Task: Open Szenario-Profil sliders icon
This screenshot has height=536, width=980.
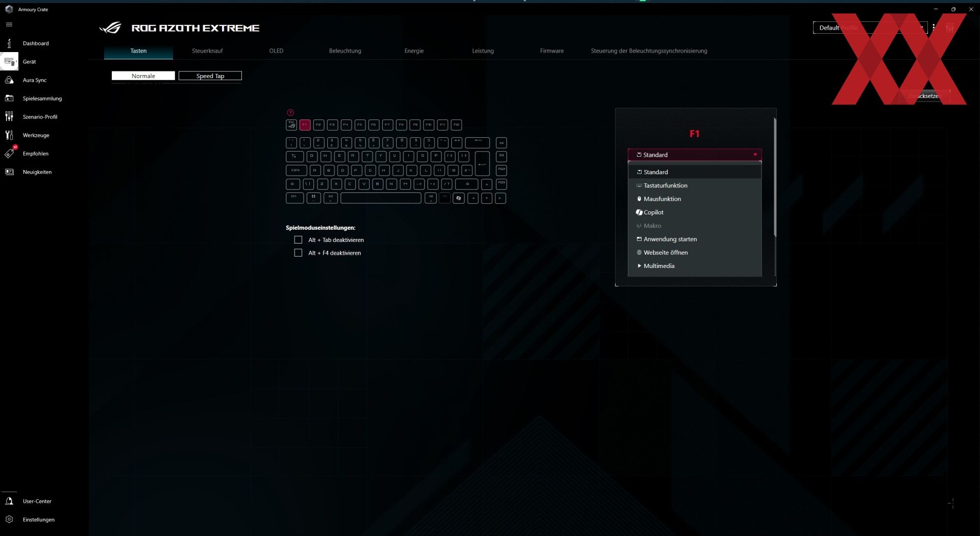Action: coord(9,117)
